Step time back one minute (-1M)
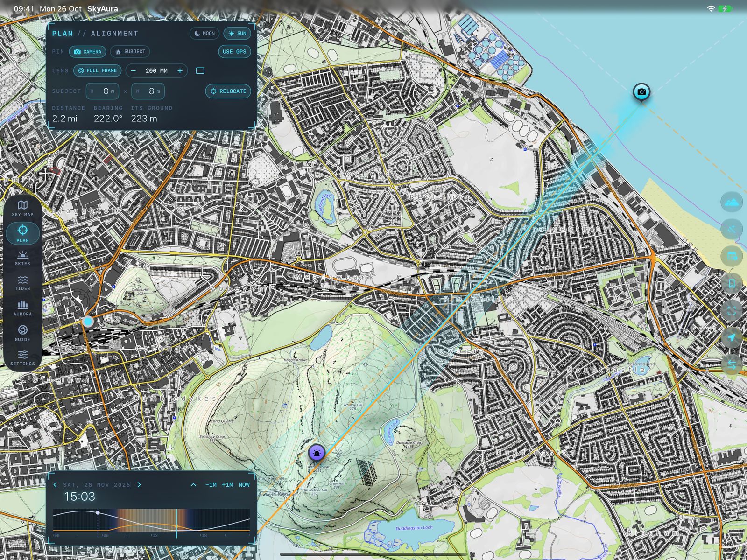Image resolution: width=747 pixels, height=560 pixels. tap(211, 485)
